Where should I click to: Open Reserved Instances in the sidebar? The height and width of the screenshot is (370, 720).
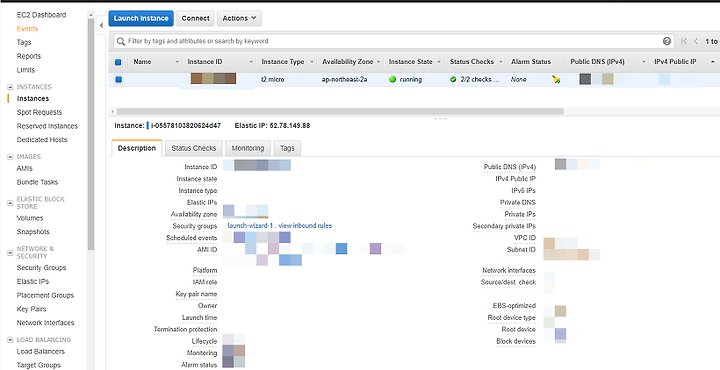[47, 126]
